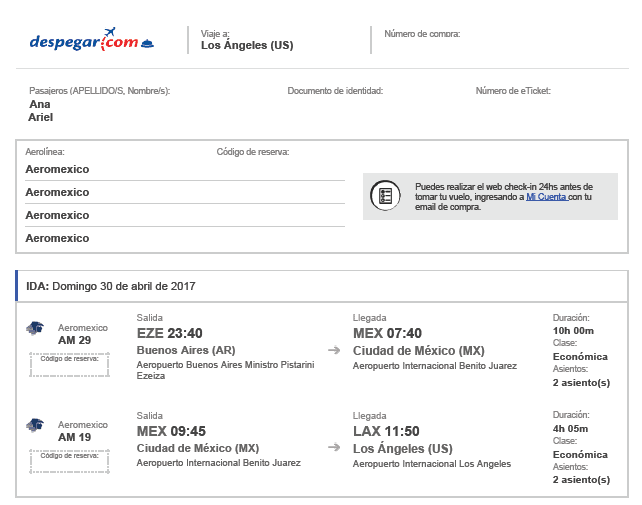This screenshot has width=642, height=505.
Task: Click the LAX 11:50 arrival time
Action: (386, 430)
